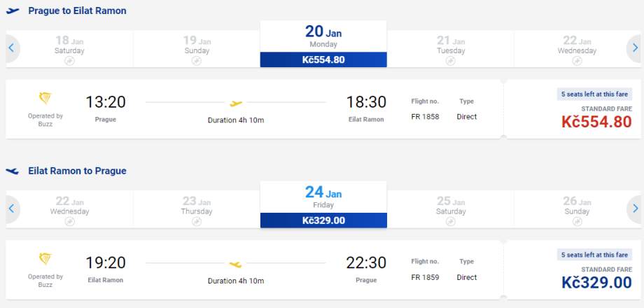Show earlier outbound dates with left arrow

tap(12, 48)
